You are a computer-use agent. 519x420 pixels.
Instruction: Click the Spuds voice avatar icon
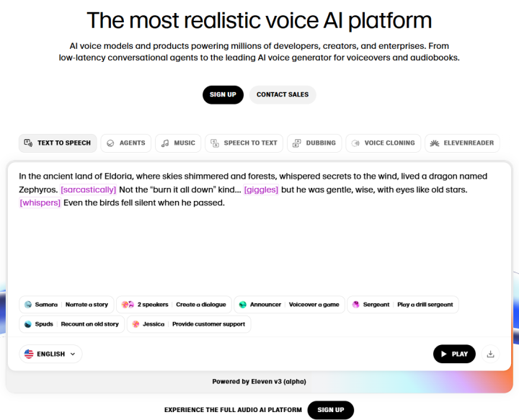(28, 324)
